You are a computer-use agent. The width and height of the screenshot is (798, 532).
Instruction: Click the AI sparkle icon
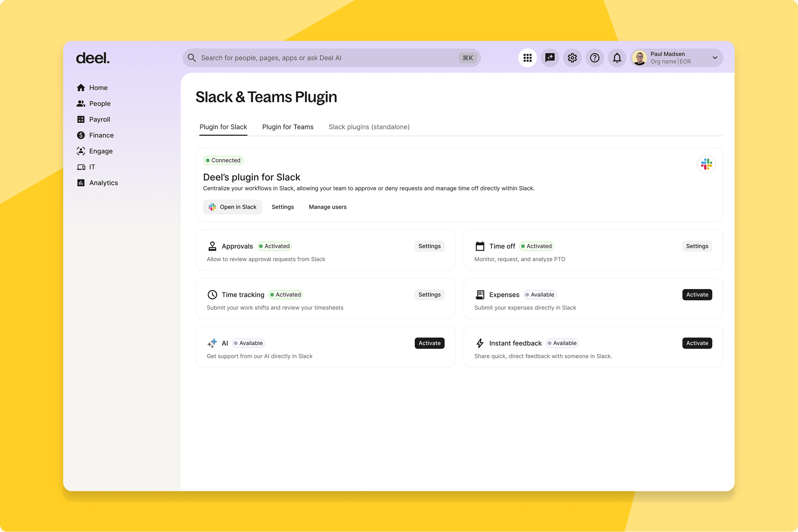(212, 343)
